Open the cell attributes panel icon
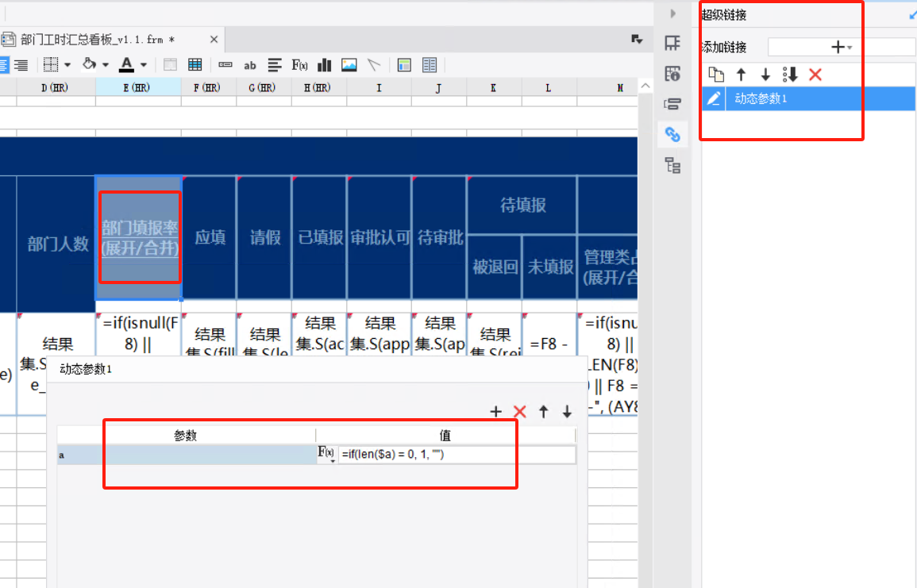The image size is (917, 588). point(672,74)
